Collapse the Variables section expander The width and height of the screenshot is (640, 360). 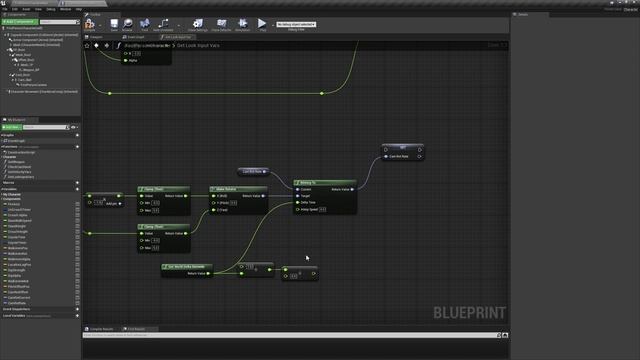coord(2,189)
